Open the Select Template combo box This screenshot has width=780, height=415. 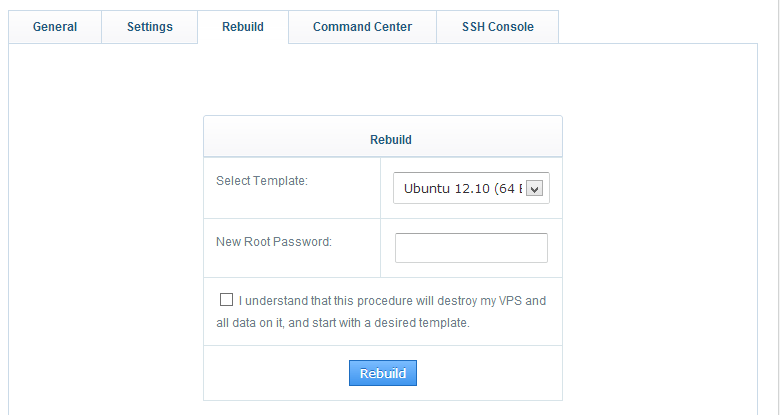471,188
